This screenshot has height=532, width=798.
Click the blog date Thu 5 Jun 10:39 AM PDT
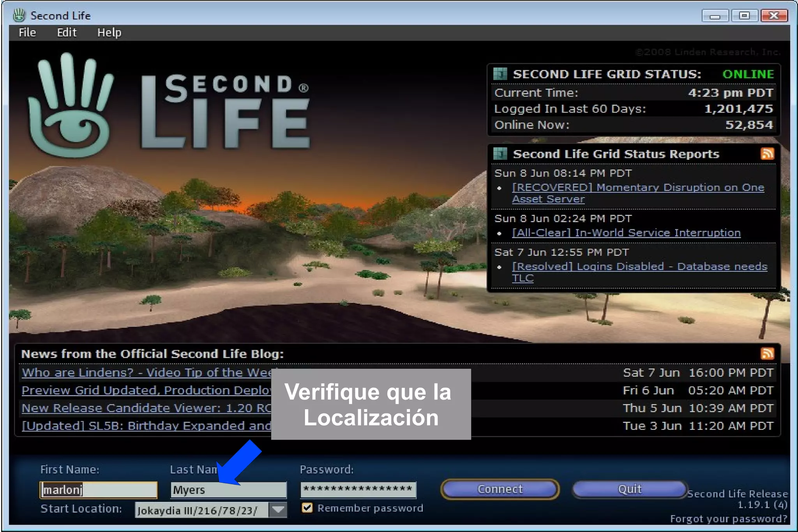click(x=698, y=408)
